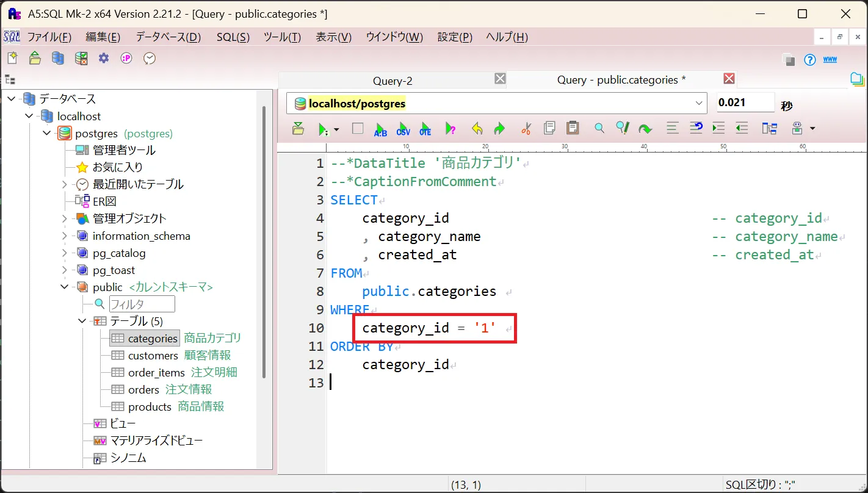Click the フィルタ filter input field

tap(142, 304)
